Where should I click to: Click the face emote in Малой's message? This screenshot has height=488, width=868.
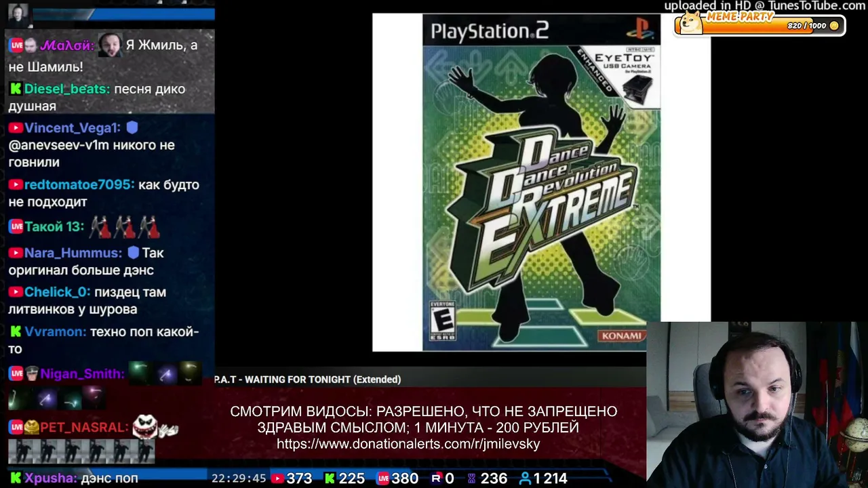(x=110, y=45)
